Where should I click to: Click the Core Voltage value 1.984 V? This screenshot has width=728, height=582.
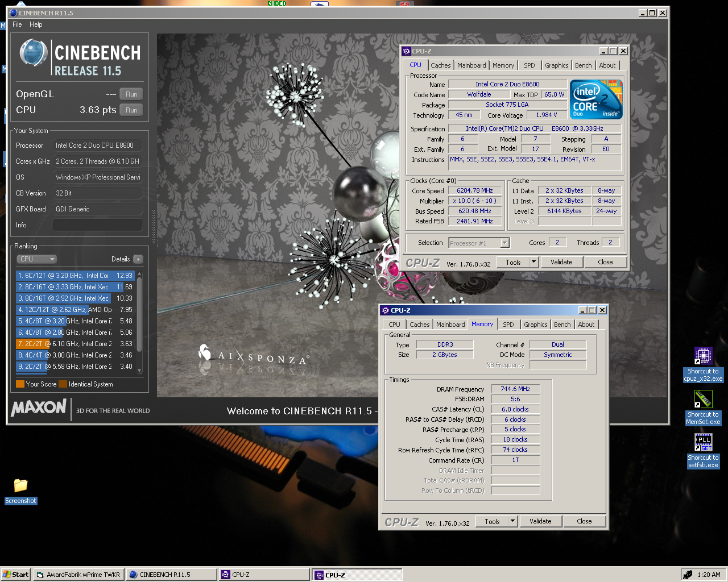(x=547, y=115)
